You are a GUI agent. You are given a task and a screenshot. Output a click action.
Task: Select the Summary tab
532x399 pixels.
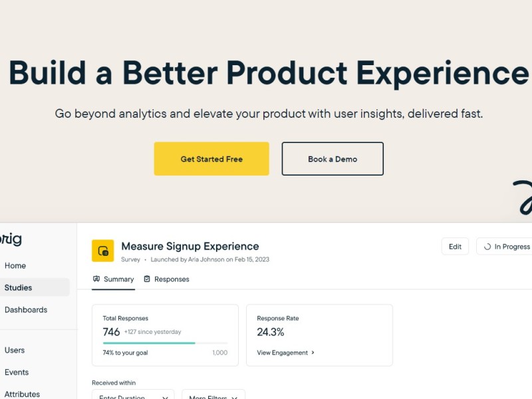[113, 279]
